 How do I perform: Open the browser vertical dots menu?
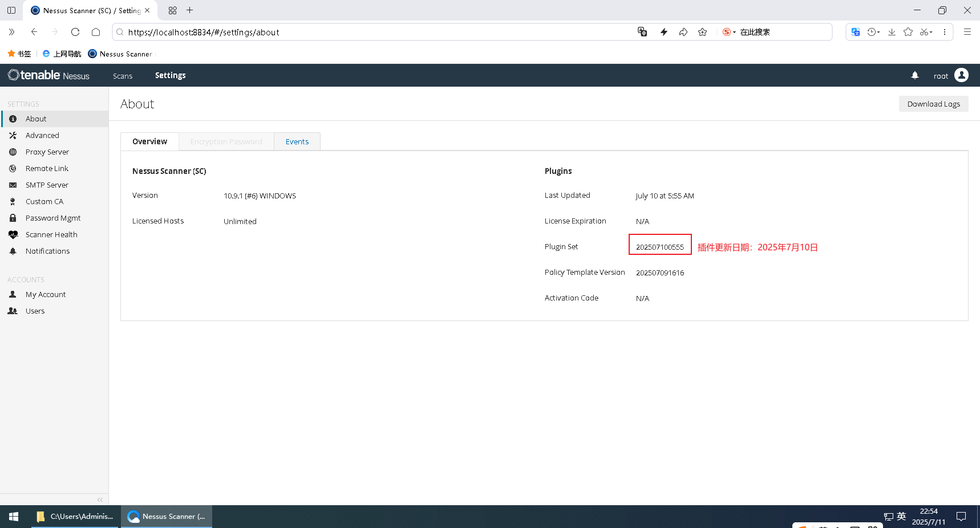tap(945, 32)
